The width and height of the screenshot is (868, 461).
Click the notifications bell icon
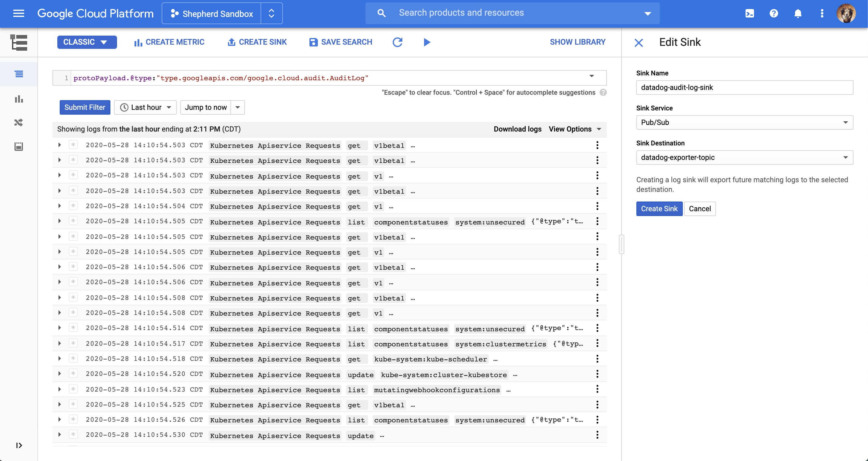point(797,14)
